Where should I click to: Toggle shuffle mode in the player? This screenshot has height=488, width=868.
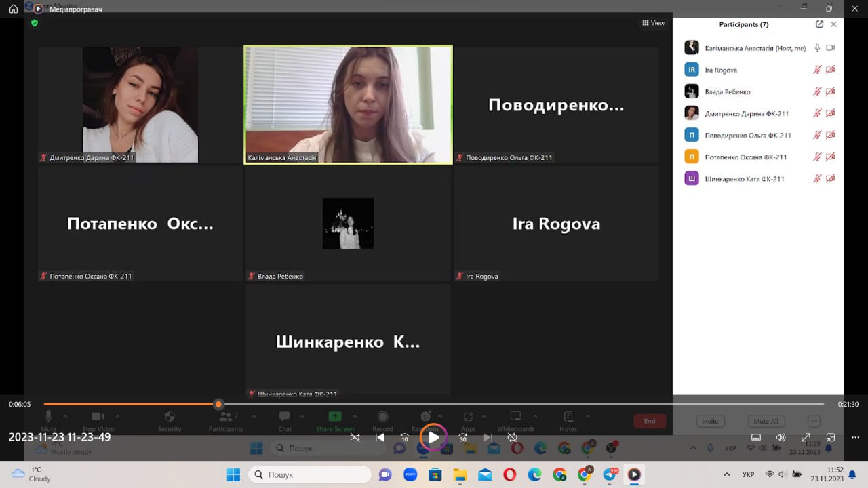[355, 438]
